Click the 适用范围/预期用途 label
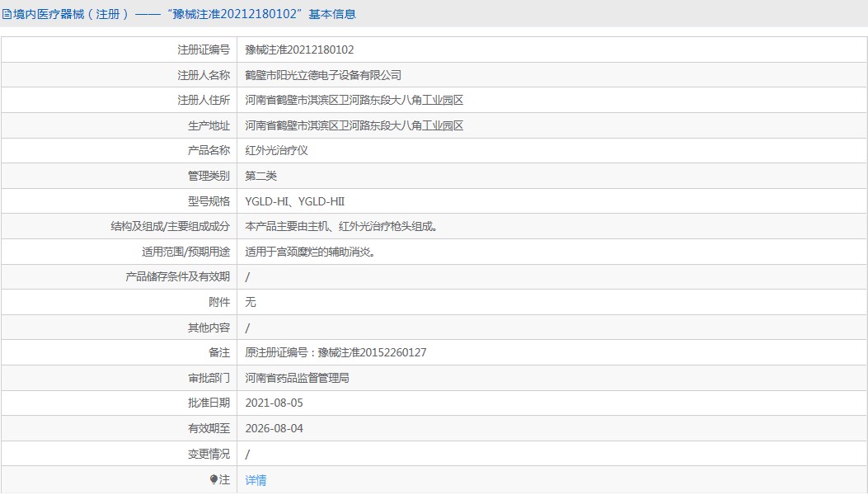This screenshot has height=495, width=868. [x=185, y=252]
